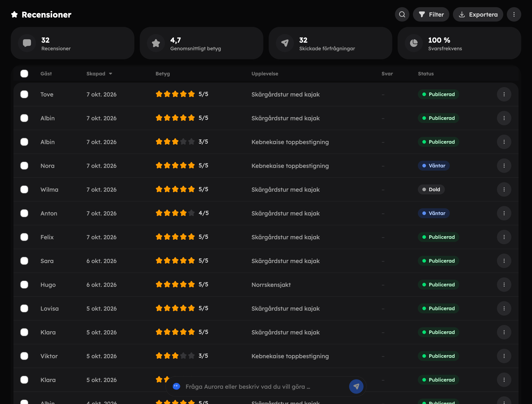Click the Väntar status badge for Nora
Image resolution: width=532 pixels, height=404 pixels.
point(434,166)
